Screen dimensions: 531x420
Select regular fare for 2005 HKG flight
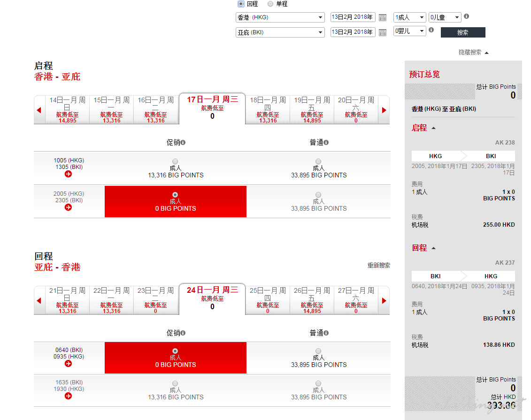point(318,195)
